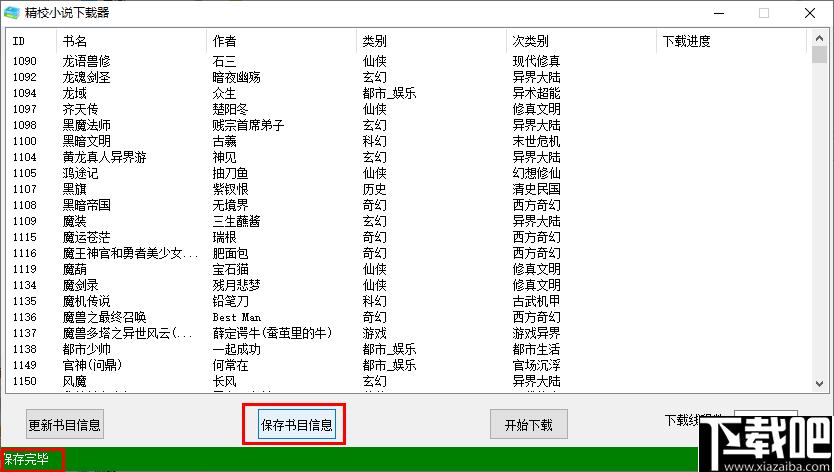Select the book 黄龙真人异界游
The image size is (834, 472).
(104, 157)
